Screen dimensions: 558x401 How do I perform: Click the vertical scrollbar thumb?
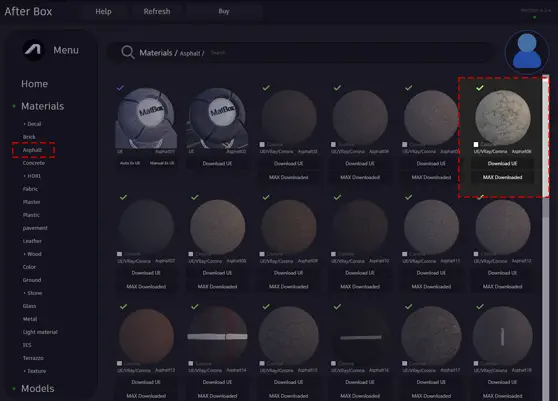tap(546, 137)
